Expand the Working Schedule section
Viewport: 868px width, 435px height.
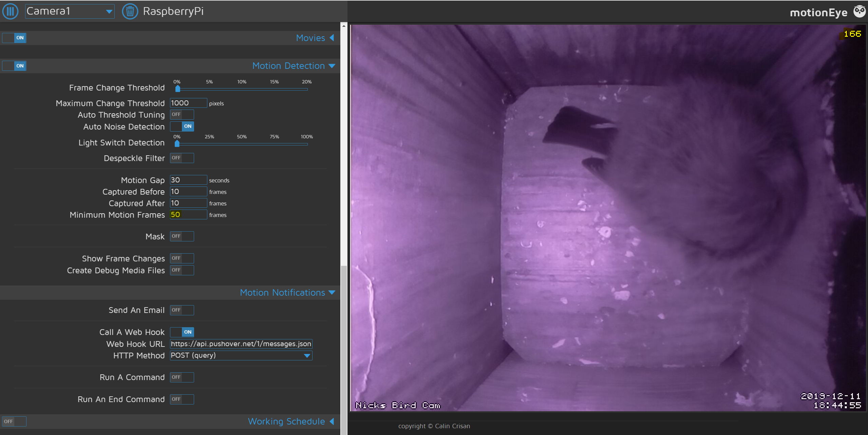[x=291, y=421]
